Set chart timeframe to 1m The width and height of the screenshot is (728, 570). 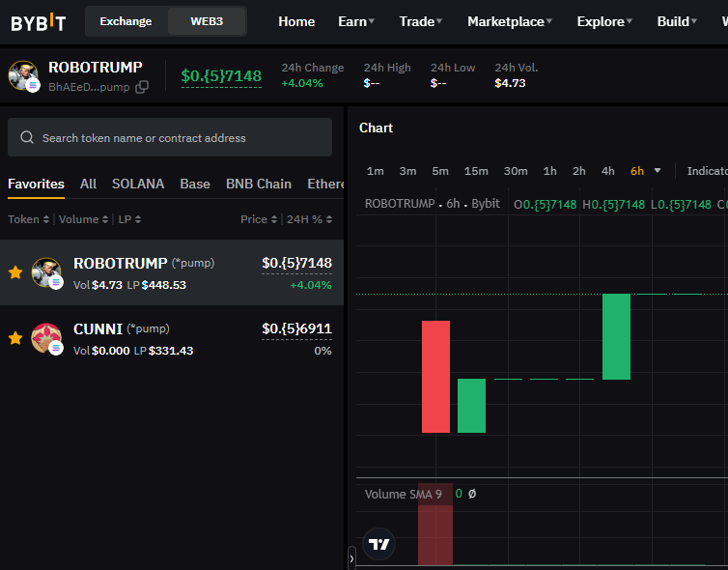coord(376,171)
